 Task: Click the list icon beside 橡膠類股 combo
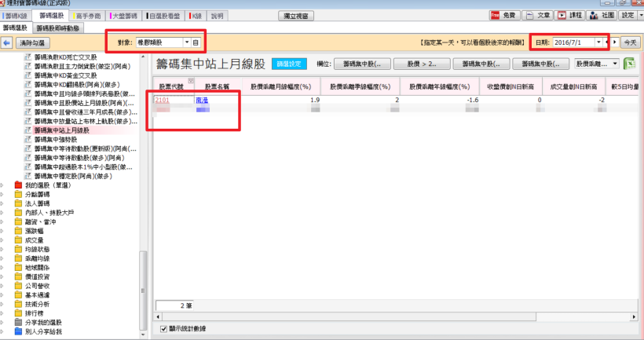(196, 42)
